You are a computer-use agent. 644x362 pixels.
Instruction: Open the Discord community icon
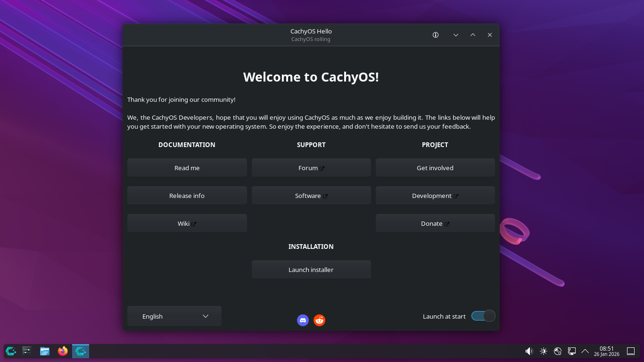coord(303,321)
